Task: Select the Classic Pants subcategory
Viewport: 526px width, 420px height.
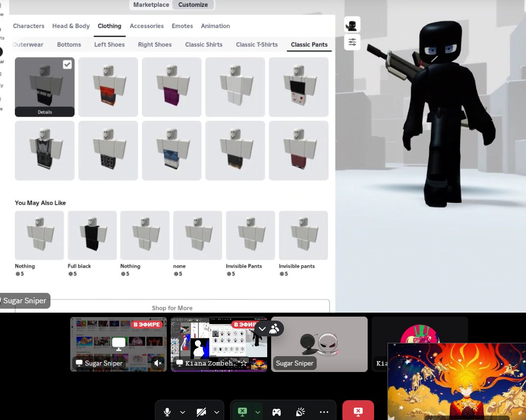Action: click(309, 45)
